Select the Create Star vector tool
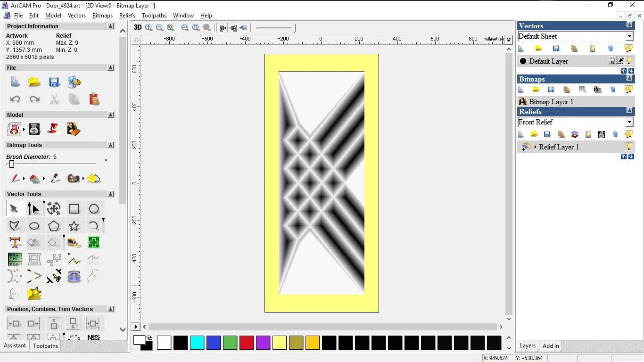The height and width of the screenshot is (362, 644). 74,226
